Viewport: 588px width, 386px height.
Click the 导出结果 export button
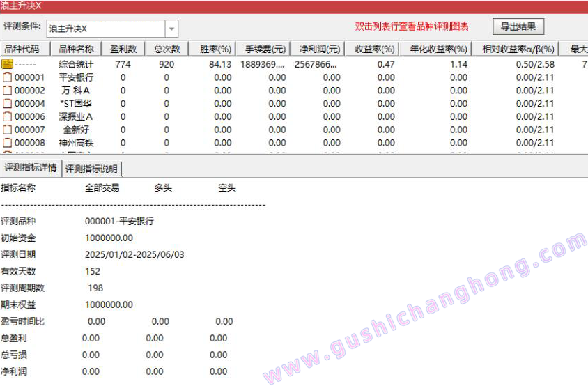[x=518, y=26]
